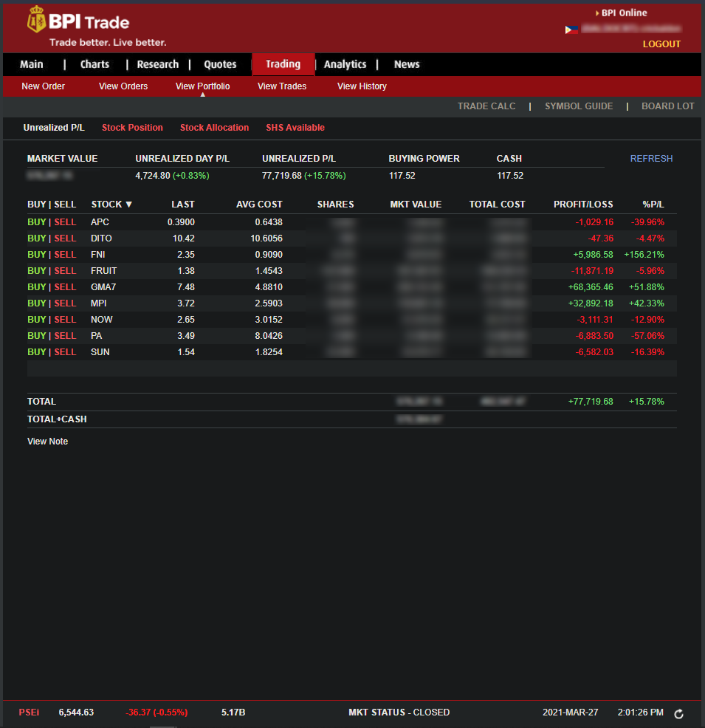Click BUY for NOW
The height and width of the screenshot is (728, 705).
[x=37, y=320]
